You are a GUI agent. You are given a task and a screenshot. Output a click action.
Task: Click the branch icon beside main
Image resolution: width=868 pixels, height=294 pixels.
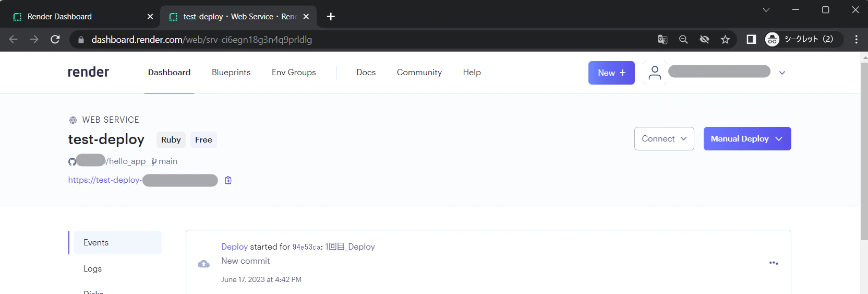click(154, 162)
